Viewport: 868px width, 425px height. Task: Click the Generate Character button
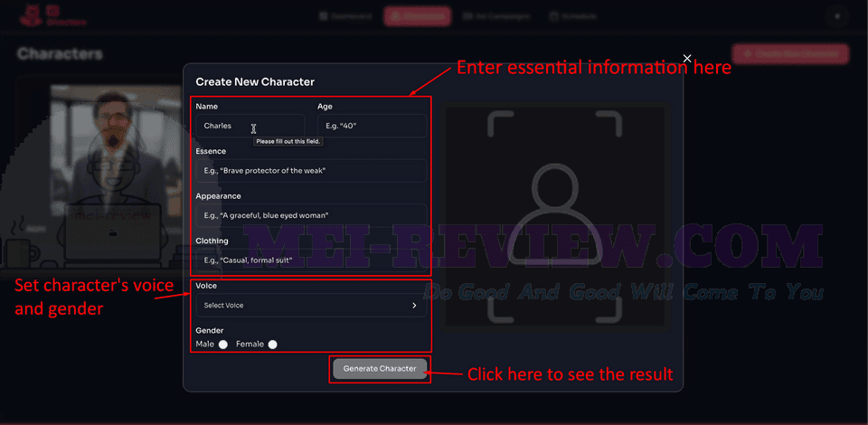(x=380, y=369)
